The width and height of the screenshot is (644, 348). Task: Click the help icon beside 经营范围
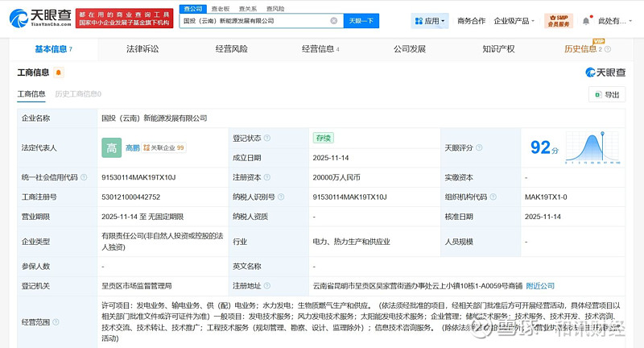(55, 322)
